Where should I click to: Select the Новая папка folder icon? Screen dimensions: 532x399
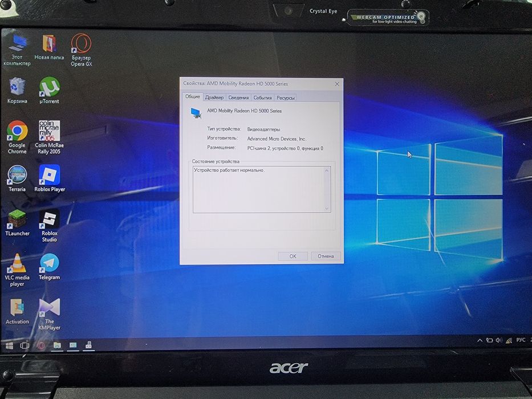49,47
